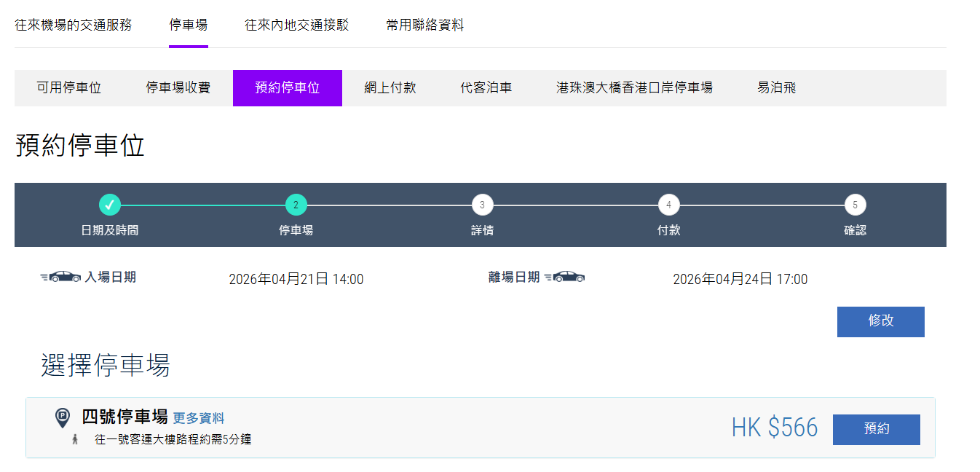This screenshot has width=980, height=472.
Task: Click the 預約 button for 四號停車場
Action: click(876, 429)
